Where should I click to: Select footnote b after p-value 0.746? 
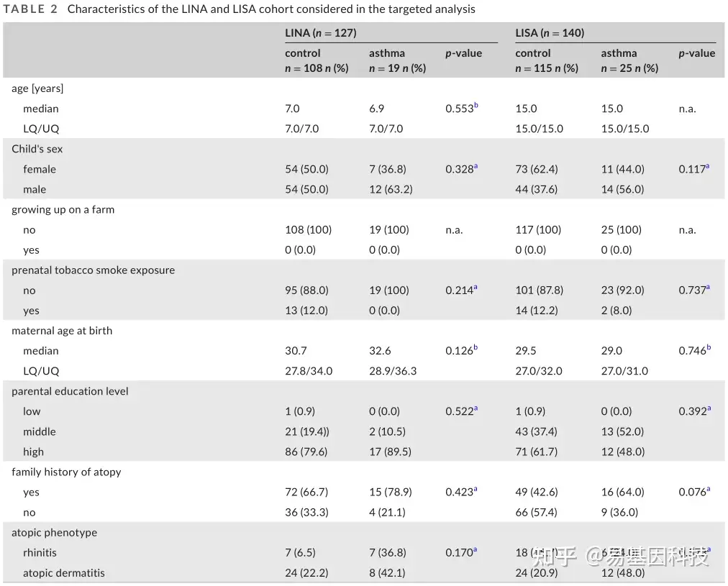click(x=709, y=348)
